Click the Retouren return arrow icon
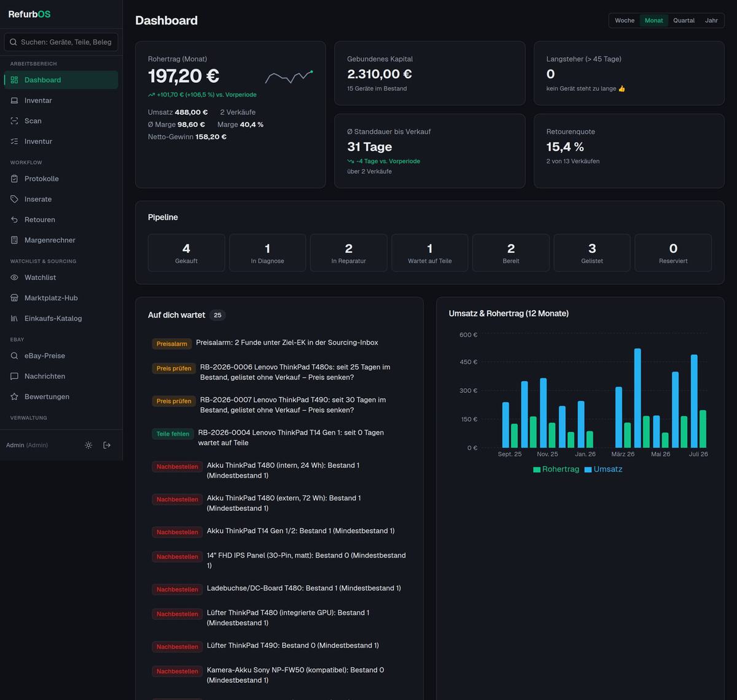The width and height of the screenshot is (737, 700). [15, 220]
